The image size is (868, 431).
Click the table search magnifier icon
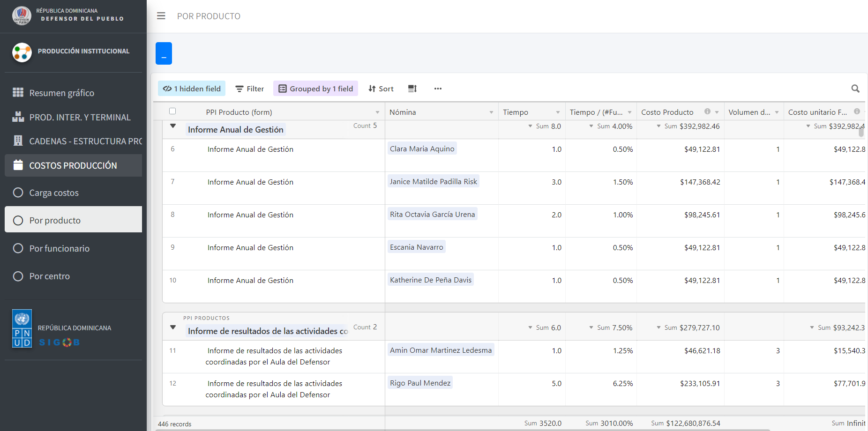coord(855,89)
